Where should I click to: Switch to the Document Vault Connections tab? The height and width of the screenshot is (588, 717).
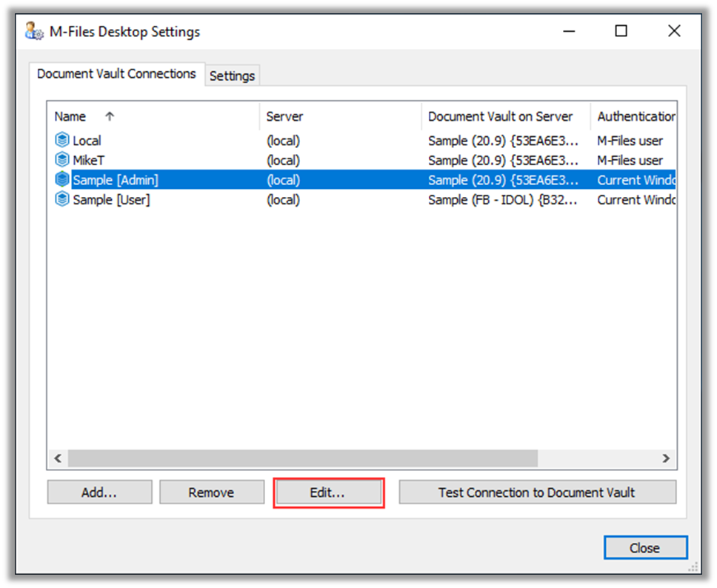(x=116, y=73)
